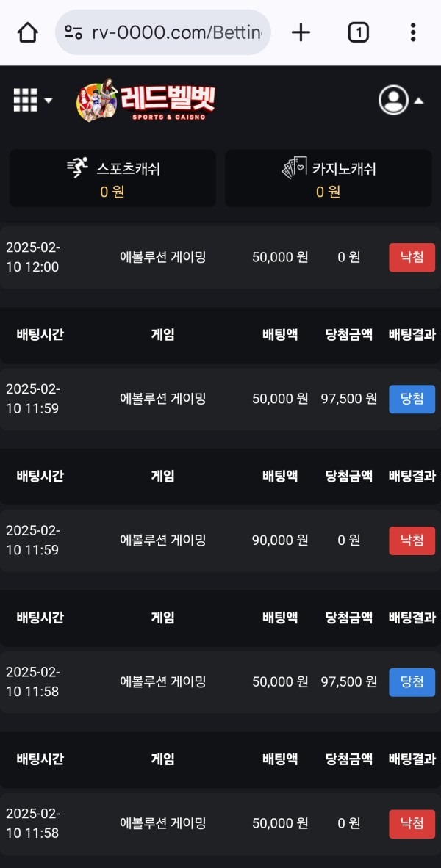Click the red 낙첨 result badge on top row
This screenshot has width=441, height=868.
coord(411,257)
